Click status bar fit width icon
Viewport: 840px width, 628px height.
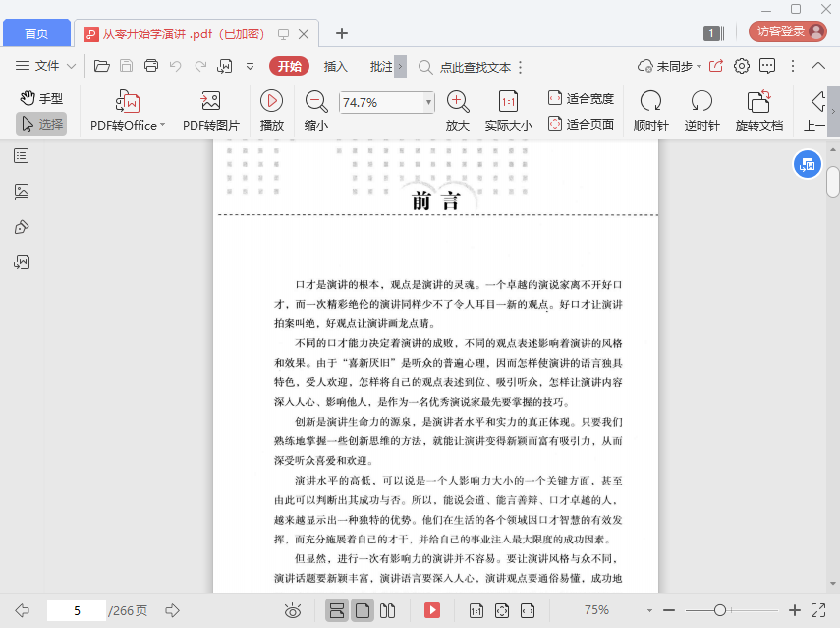528,611
